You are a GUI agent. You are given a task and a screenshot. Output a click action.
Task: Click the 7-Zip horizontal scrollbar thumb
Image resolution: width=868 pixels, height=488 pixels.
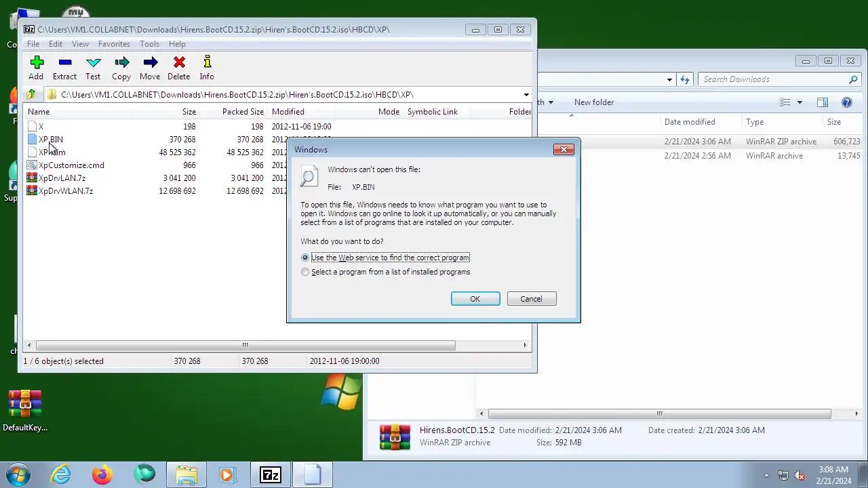pyautogui.click(x=245, y=346)
